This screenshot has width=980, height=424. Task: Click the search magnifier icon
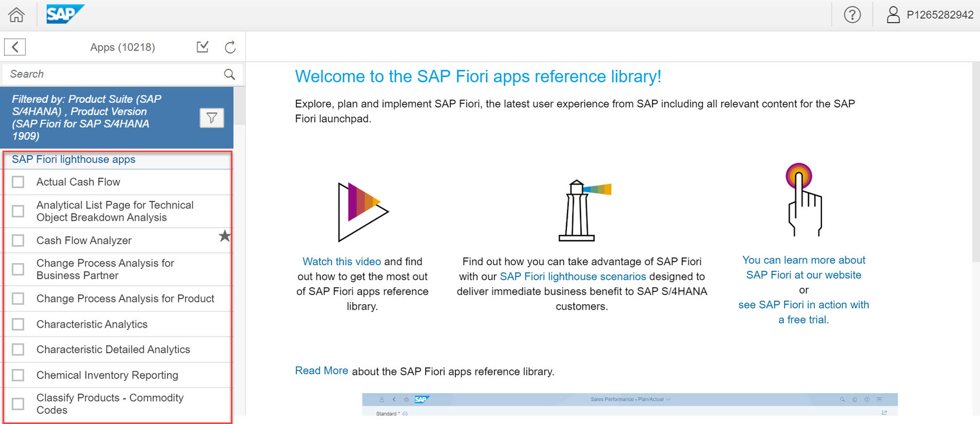click(x=229, y=74)
